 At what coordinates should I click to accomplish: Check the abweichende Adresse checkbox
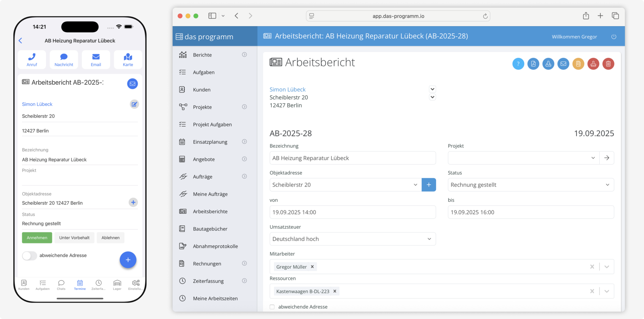(x=272, y=307)
